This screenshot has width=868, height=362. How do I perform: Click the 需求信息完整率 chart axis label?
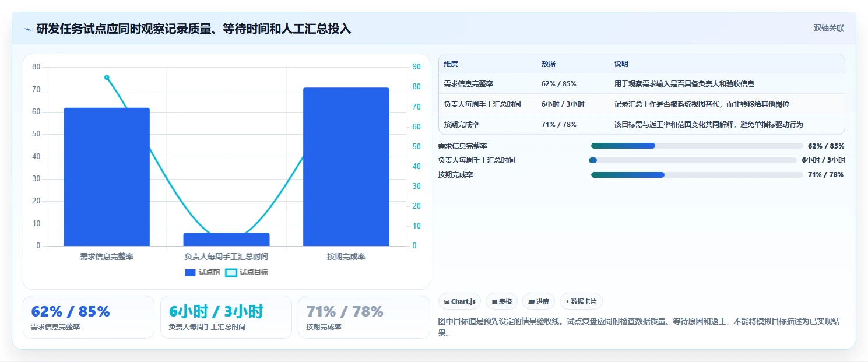(x=107, y=256)
